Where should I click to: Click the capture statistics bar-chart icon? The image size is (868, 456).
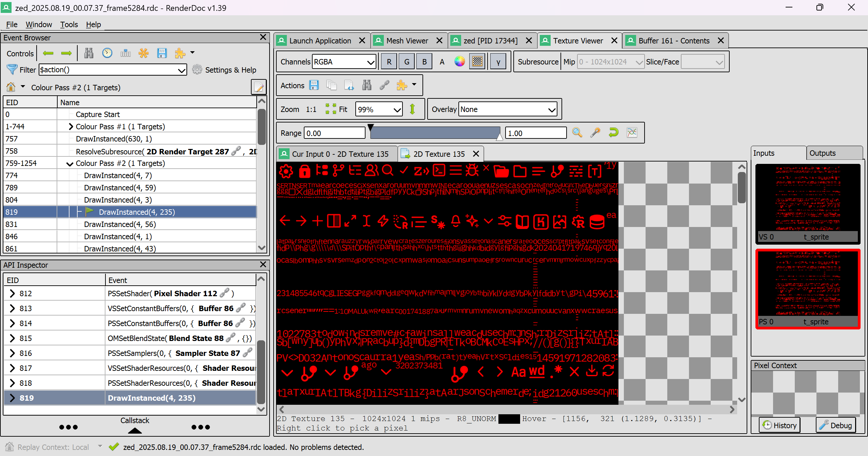pyautogui.click(x=125, y=53)
